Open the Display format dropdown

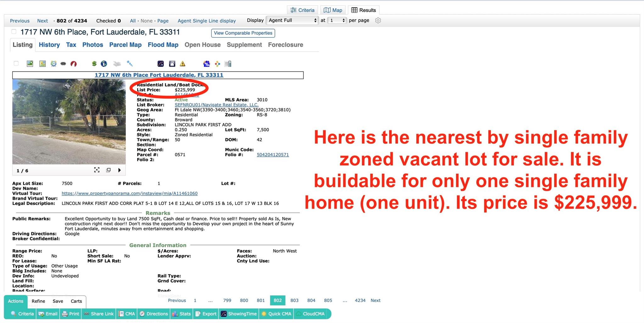click(x=292, y=20)
